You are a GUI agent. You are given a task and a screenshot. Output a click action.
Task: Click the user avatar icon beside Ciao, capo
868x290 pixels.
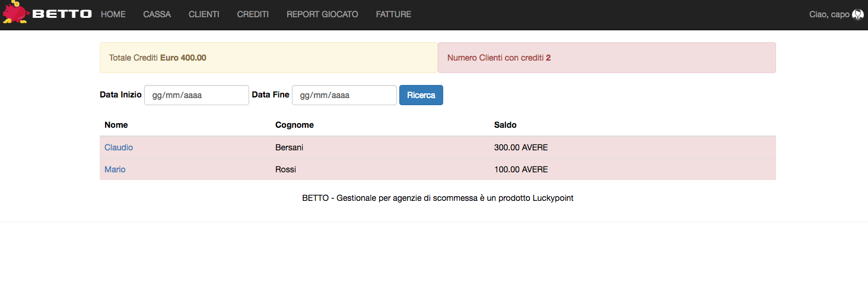pos(857,14)
